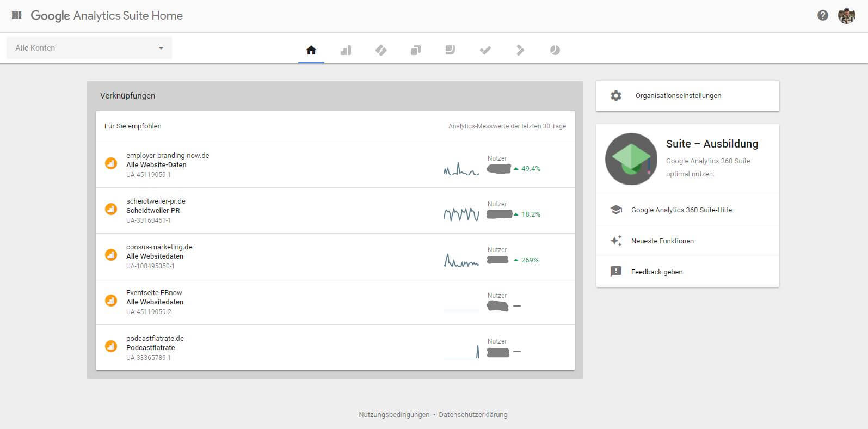Viewport: 868px width, 429px height.
Task: Switch to the Data Studio tab icon
Action: (450, 50)
